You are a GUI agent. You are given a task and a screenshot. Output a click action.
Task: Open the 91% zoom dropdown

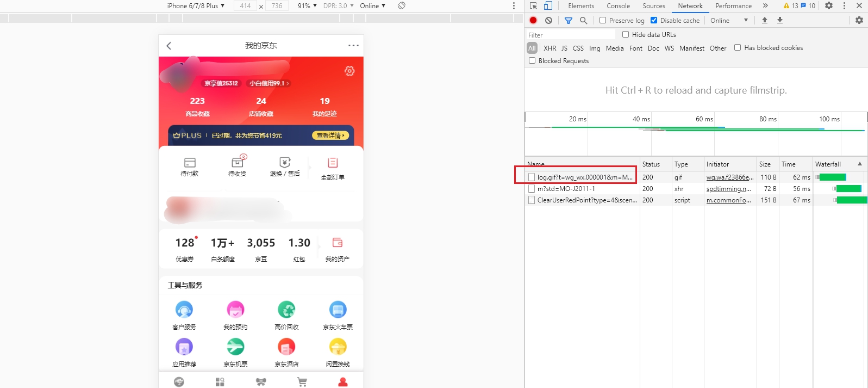tap(307, 5)
